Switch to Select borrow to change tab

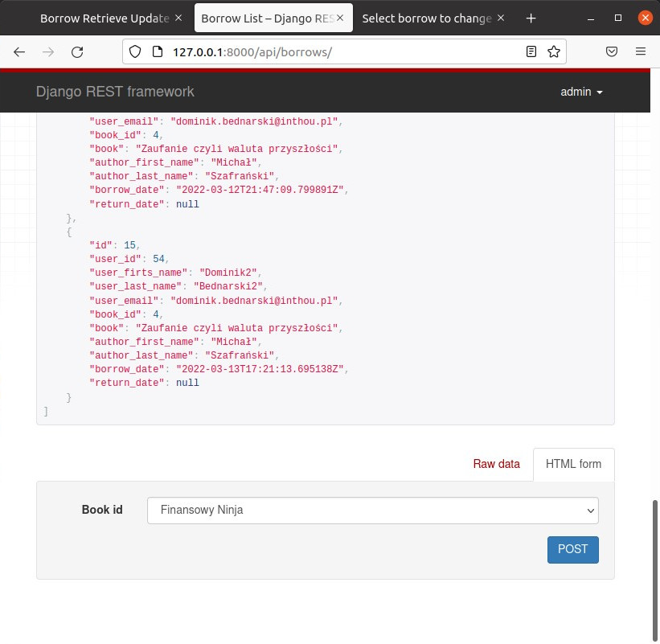pyautogui.click(x=426, y=18)
